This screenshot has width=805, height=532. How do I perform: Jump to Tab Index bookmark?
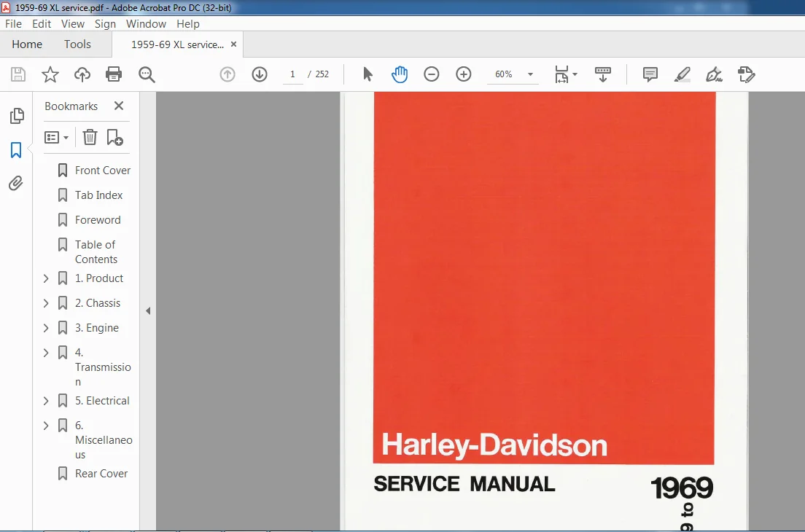(98, 195)
